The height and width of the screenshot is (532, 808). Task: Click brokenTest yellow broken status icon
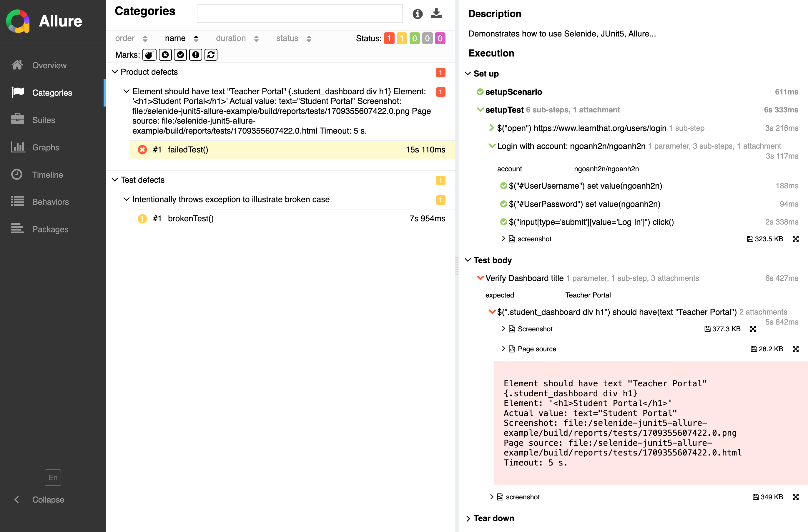pos(142,218)
